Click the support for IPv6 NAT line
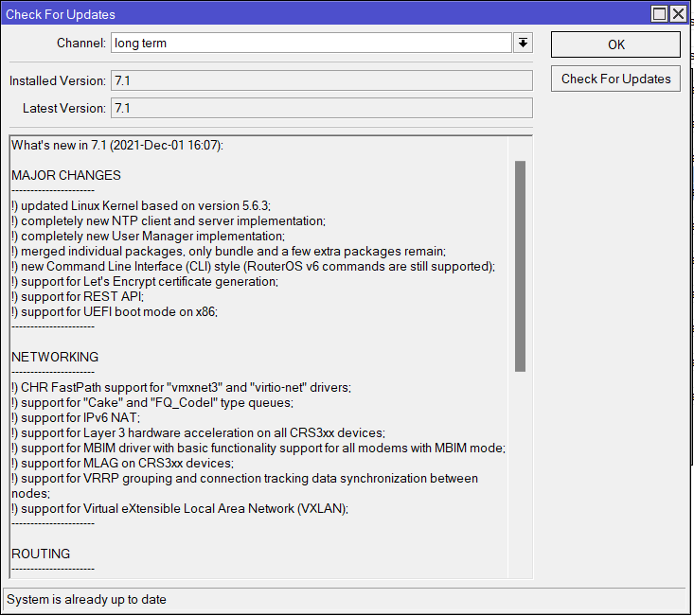 click(76, 417)
